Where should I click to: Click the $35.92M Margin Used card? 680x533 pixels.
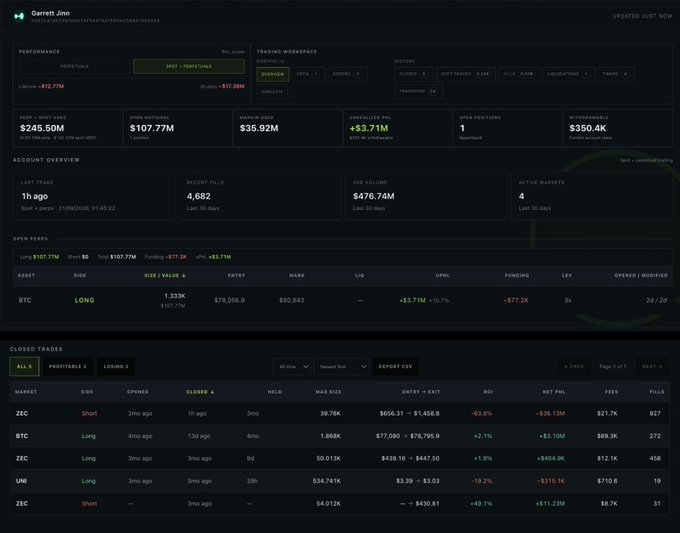coord(288,128)
